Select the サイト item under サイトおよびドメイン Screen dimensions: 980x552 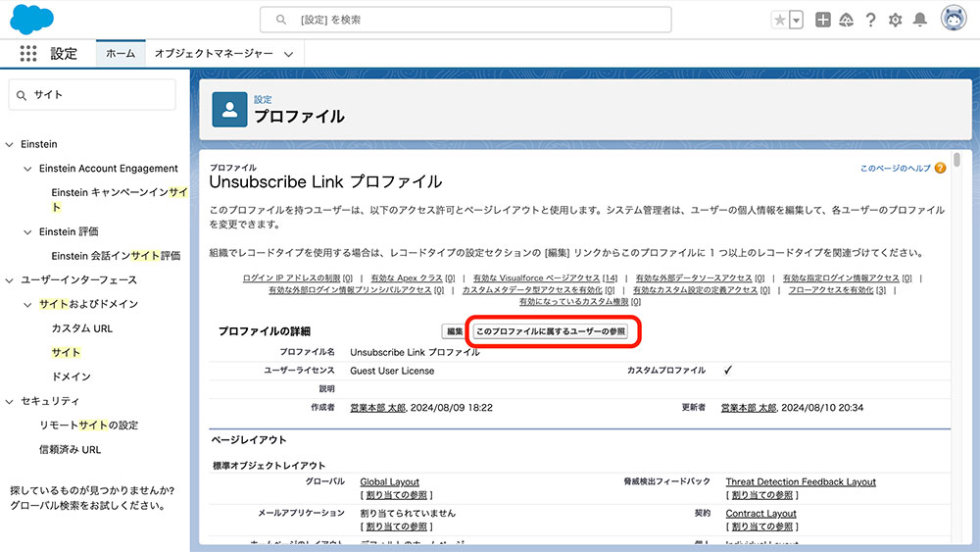click(66, 353)
